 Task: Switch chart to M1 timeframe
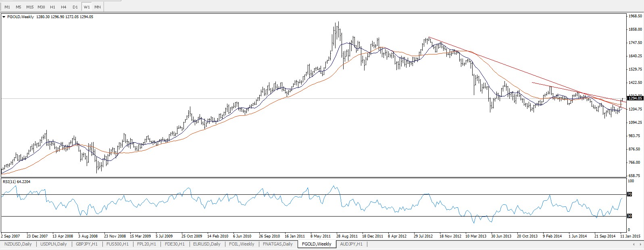7,7
